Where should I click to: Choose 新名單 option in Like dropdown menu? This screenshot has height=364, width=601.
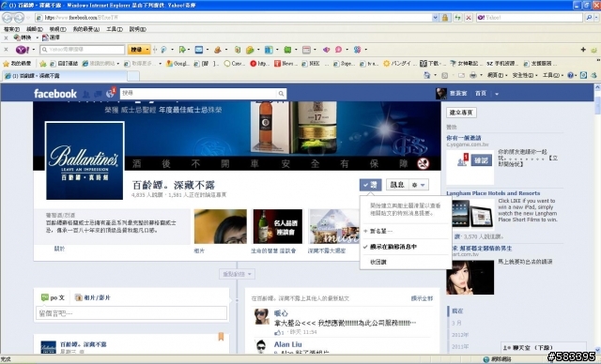[381, 231]
